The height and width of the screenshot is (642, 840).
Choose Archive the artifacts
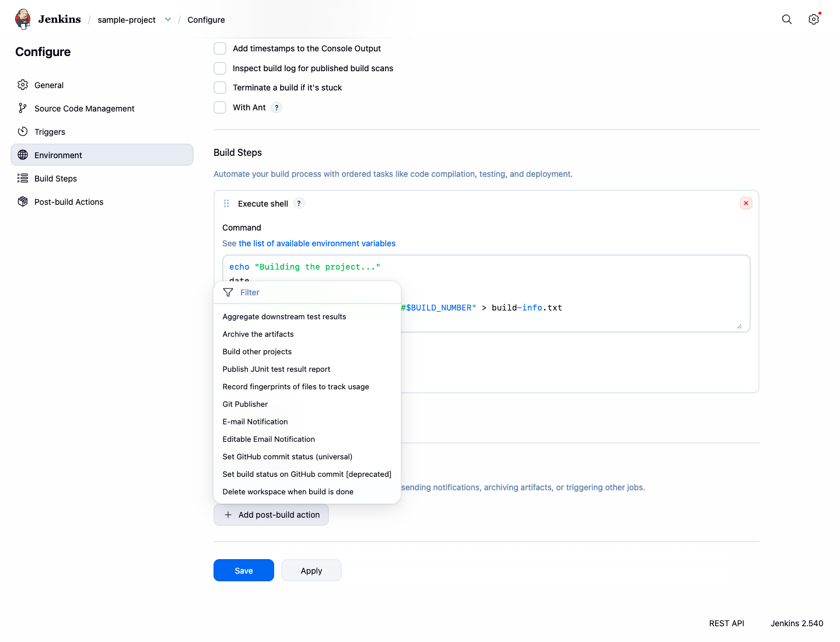coord(307,334)
